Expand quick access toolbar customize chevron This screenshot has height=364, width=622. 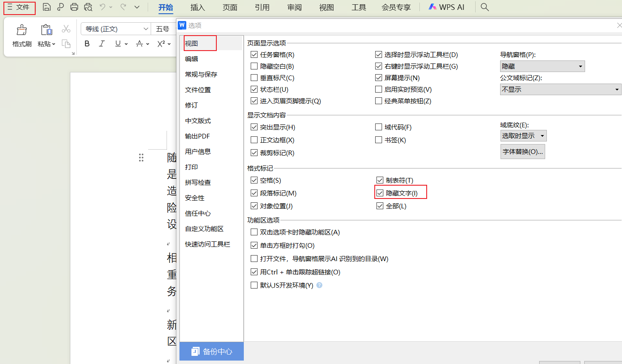click(137, 7)
